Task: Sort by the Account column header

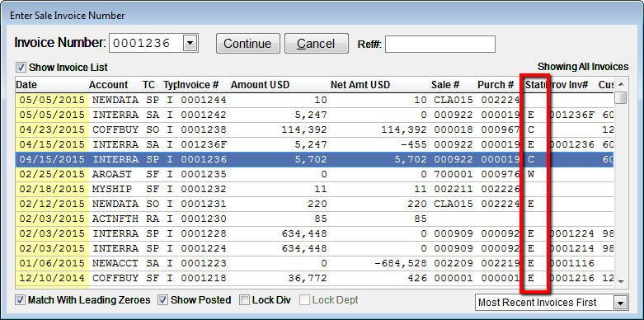Action: click(x=115, y=85)
